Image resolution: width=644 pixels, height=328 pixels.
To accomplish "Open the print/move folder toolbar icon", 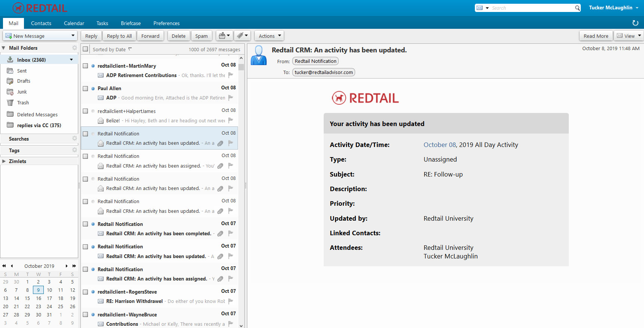I will pyautogui.click(x=225, y=36).
